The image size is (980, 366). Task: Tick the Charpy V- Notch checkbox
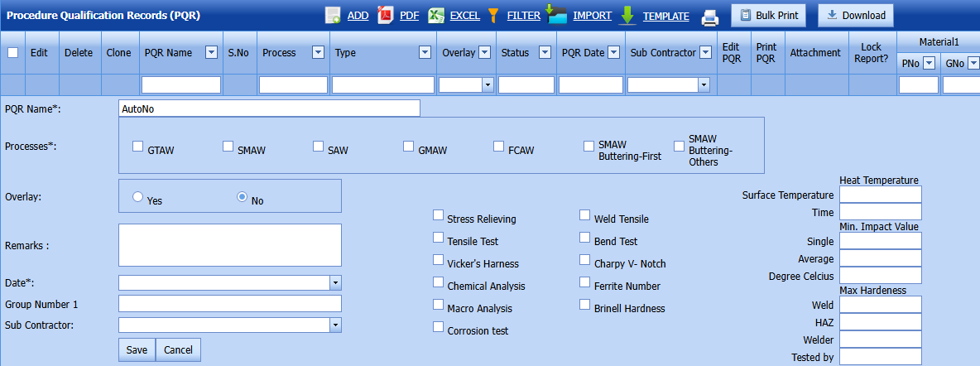pyautogui.click(x=585, y=260)
